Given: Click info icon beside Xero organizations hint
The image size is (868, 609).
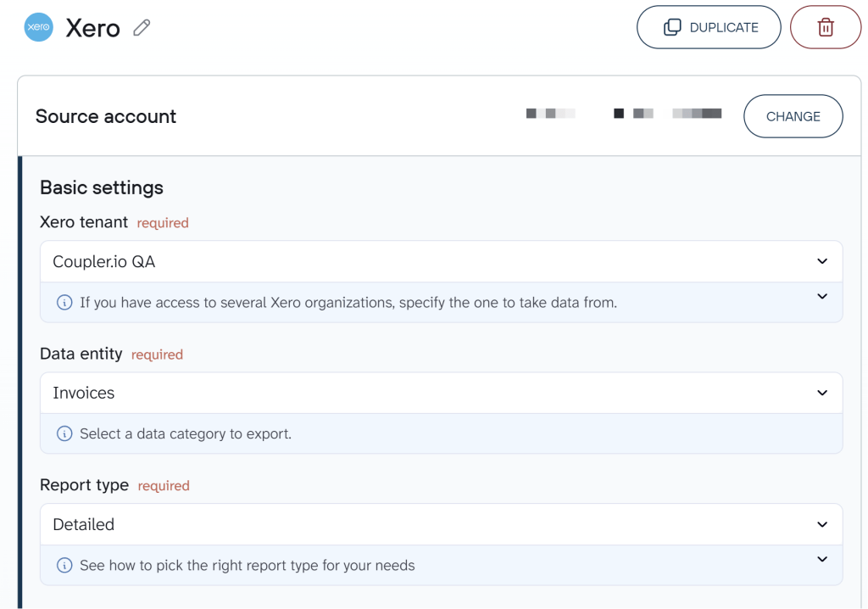Looking at the screenshot, I should point(64,303).
